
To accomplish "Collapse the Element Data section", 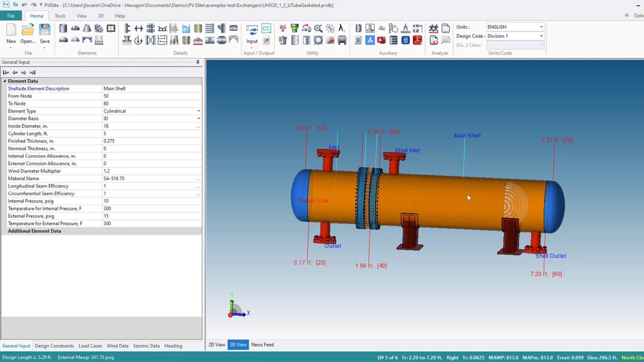I will point(5,81).
